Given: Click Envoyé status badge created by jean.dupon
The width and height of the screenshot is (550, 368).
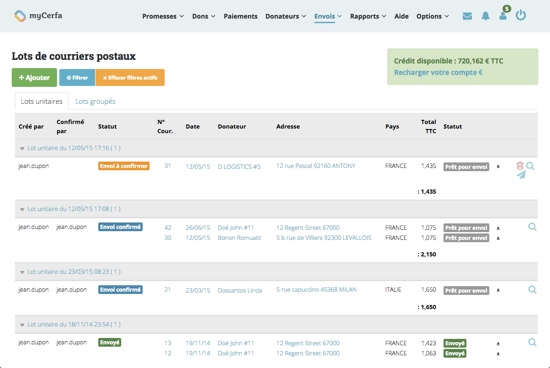Looking at the screenshot, I should (110, 342).
